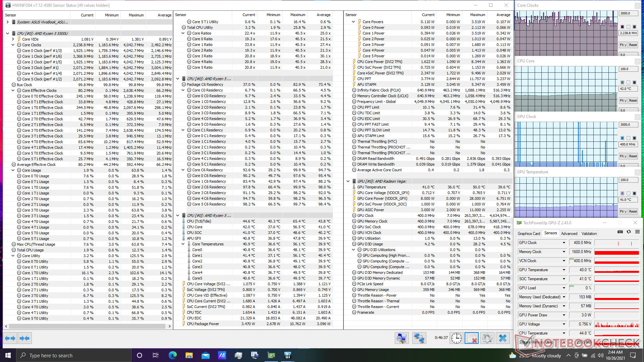Screen dimensions: 644x362
Task: Open the GPU Clock sensor dropdown in GPU-Z
Action: [564, 243]
